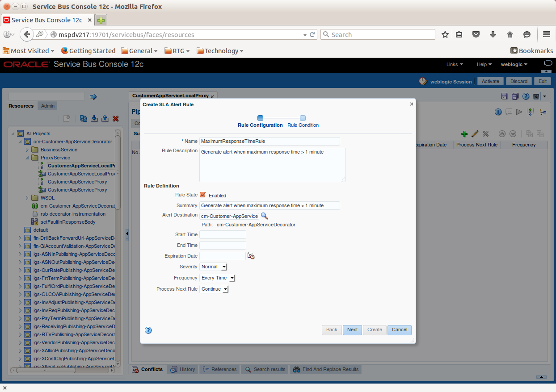The height and width of the screenshot is (392, 556).
Task: Click the search go arrow icon
Action: [x=93, y=96]
